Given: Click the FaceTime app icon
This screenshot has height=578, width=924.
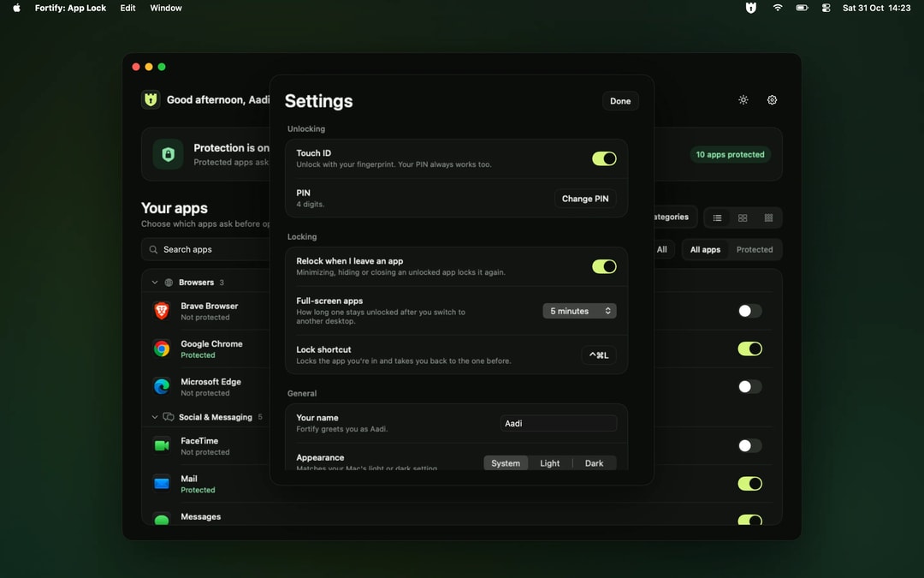Looking at the screenshot, I should point(162,446).
